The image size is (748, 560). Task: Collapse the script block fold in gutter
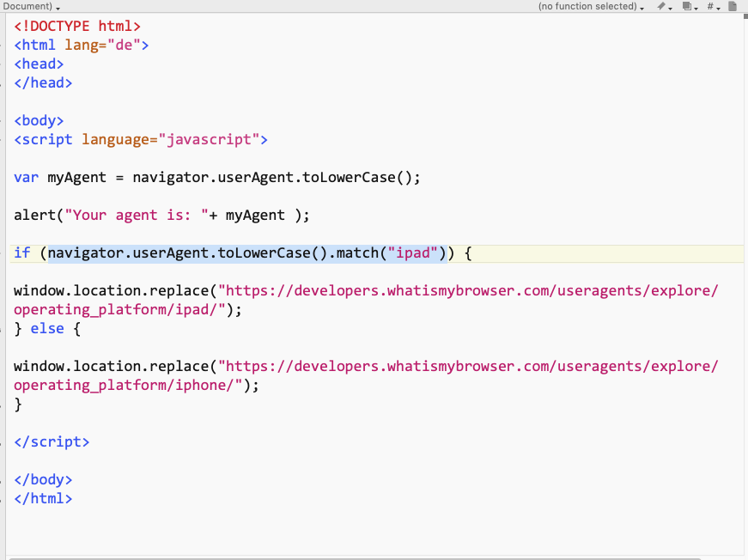(x=3, y=139)
